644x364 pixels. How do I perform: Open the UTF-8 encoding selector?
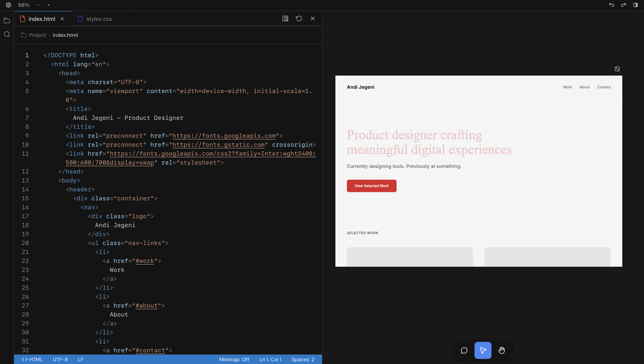point(60,359)
